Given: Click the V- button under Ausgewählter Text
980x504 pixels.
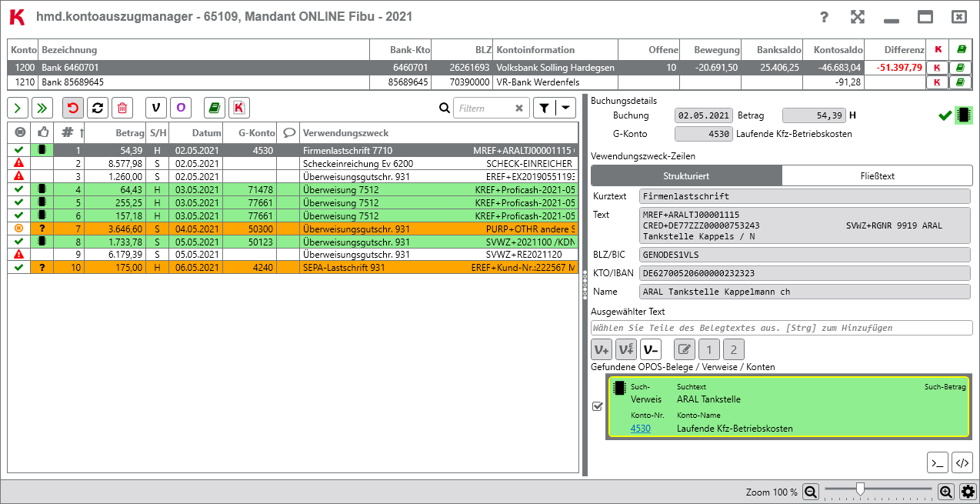Looking at the screenshot, I should pos(650,349).
